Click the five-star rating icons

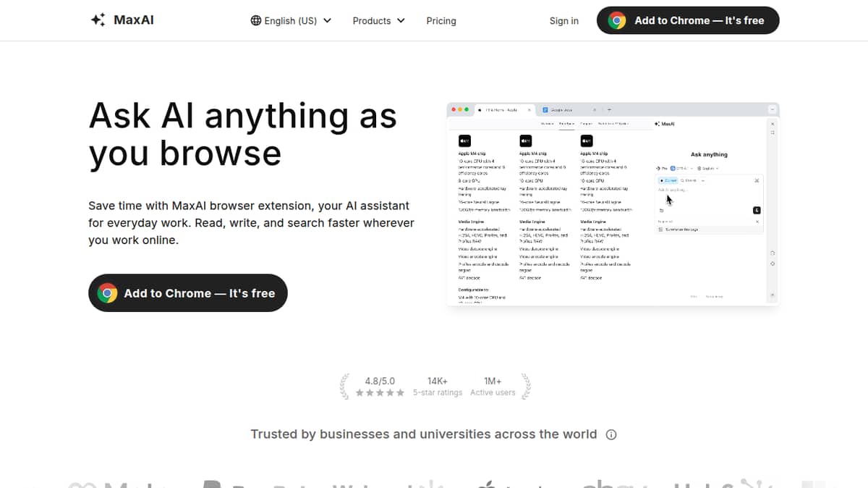(x=380, y=392)
